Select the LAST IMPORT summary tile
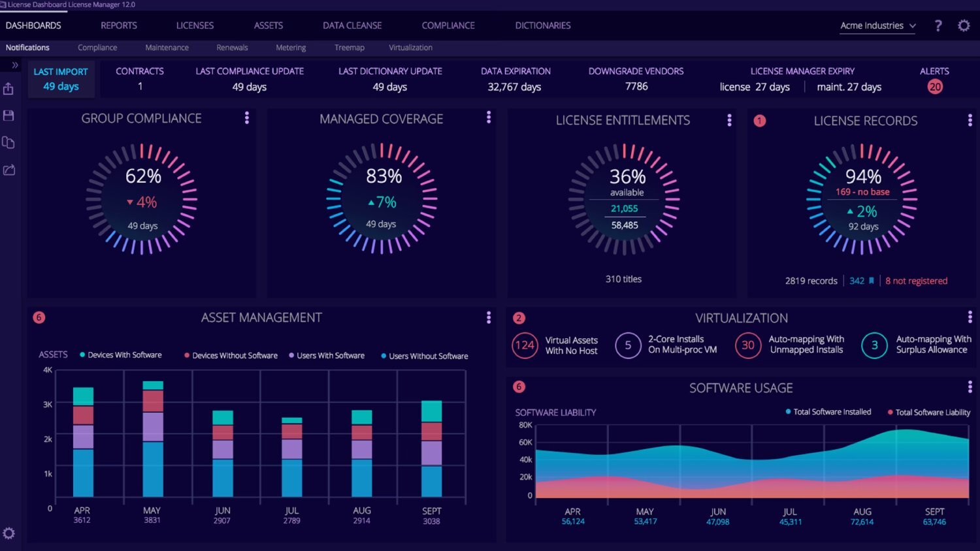Screen dimensions: 980x551 click(61, 78)
